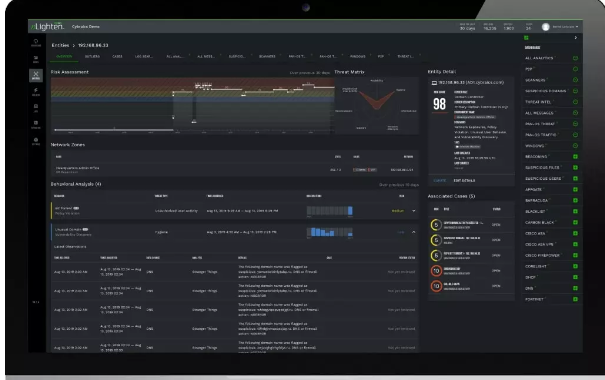Click the green grid icon atop the right panel
The width and height of the screenshot is (605, 380).
[x=526, y=37]
